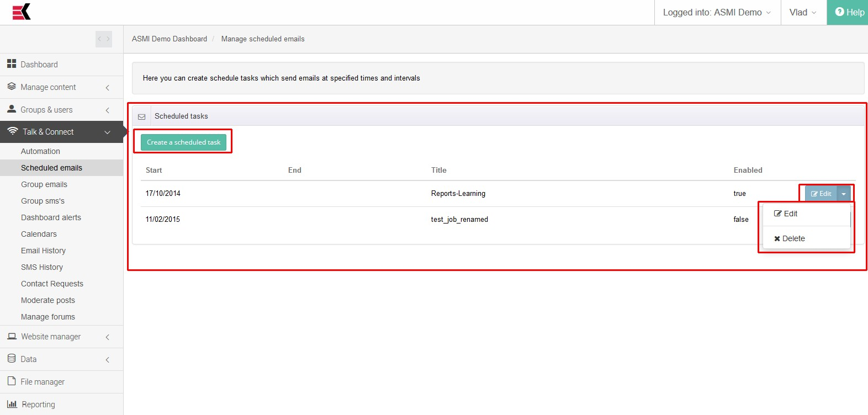Click the test_job_renamed title cell
This screenshot has height=415, width=868.
click(x=459, y=219)
